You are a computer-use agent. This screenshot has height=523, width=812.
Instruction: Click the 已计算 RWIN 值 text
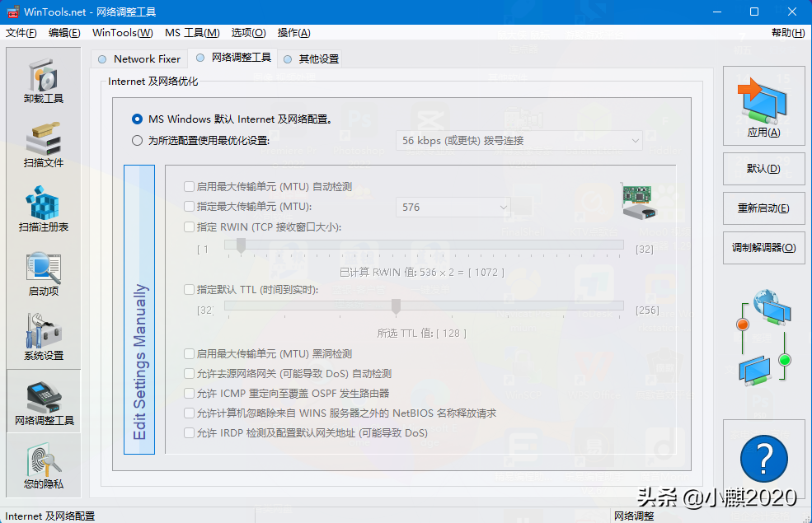(422, 272)
